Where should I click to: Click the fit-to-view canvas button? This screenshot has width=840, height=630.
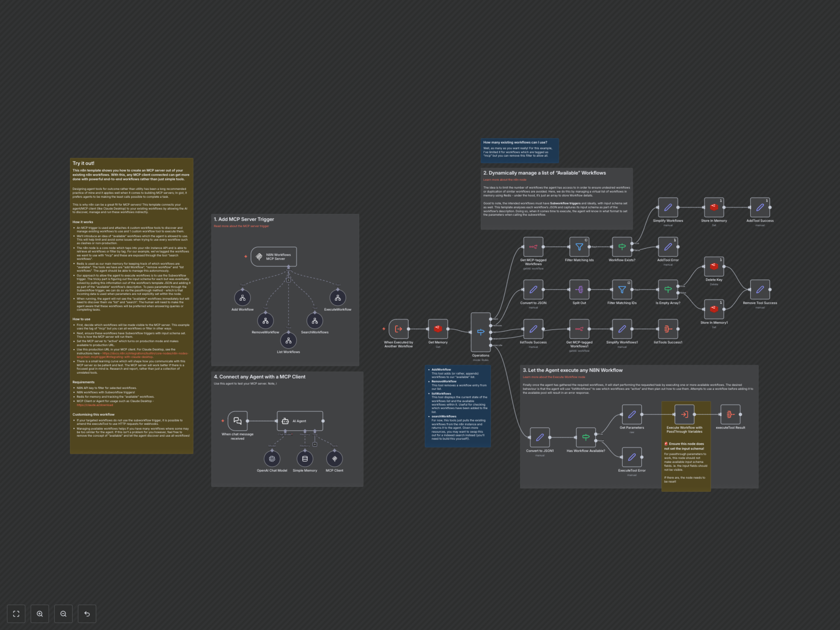pyautogui.click(x=16, y=614)
